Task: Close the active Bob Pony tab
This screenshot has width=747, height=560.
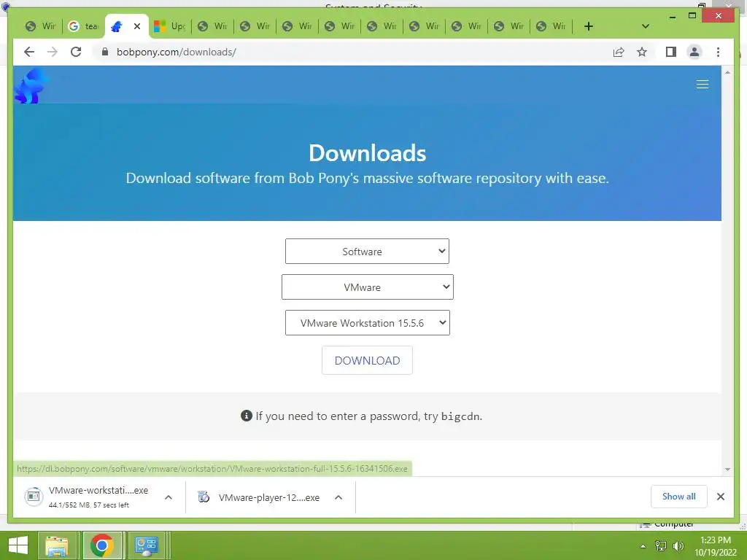Action: point(137,26)
